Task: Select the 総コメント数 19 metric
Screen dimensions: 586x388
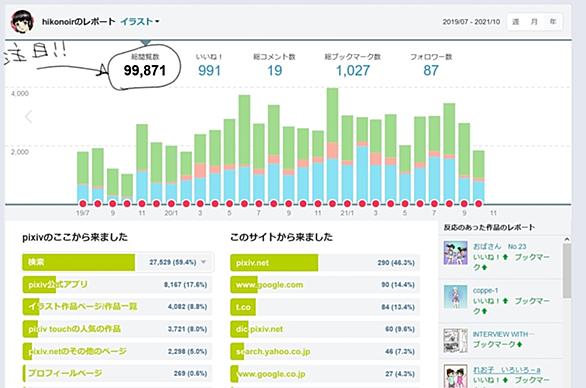Action: (274, 65)
